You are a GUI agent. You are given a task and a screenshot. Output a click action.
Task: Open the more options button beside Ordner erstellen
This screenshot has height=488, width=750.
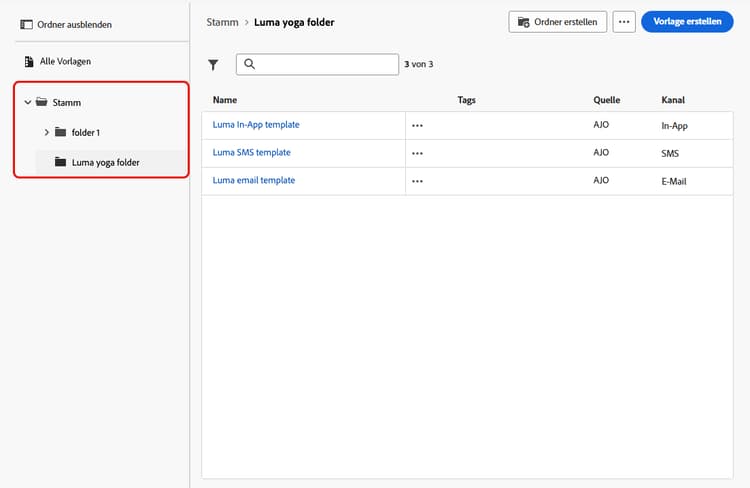click(624, 21)
